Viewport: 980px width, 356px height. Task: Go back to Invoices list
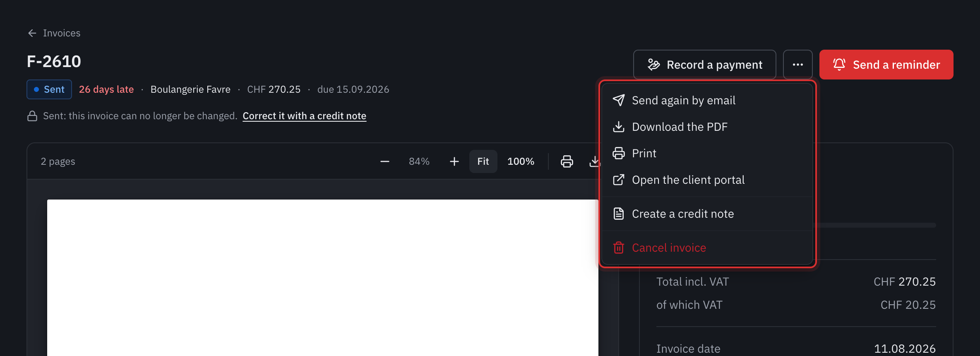point(54,33)
